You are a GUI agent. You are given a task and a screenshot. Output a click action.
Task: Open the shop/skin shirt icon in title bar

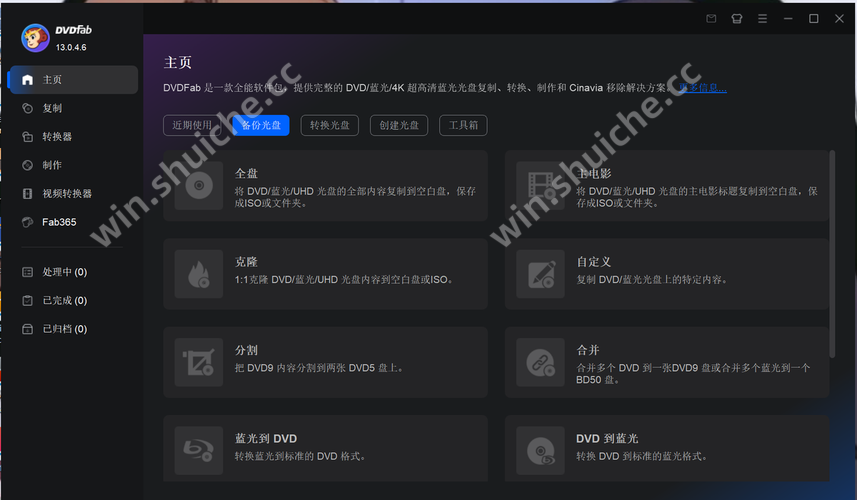pyautogui.click(x=737, y=19)
